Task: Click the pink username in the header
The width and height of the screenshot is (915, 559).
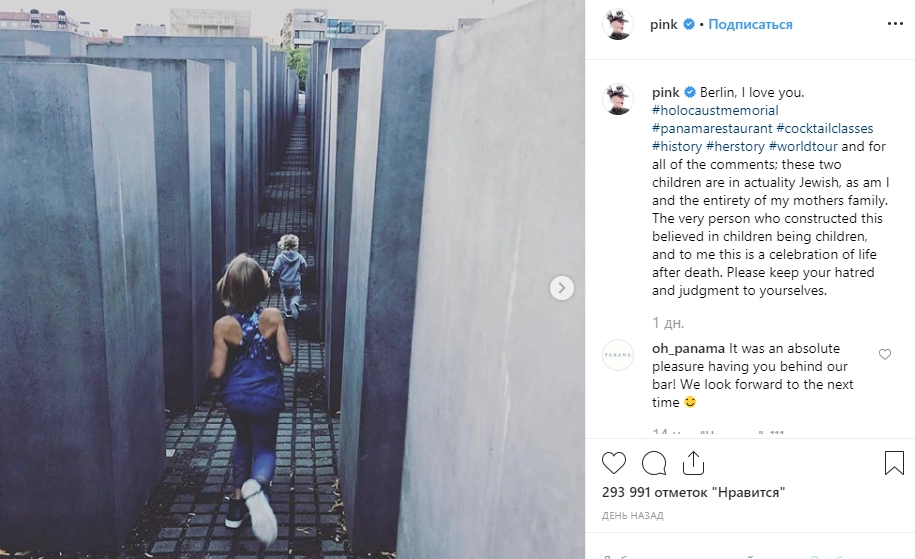Action: 663,25
